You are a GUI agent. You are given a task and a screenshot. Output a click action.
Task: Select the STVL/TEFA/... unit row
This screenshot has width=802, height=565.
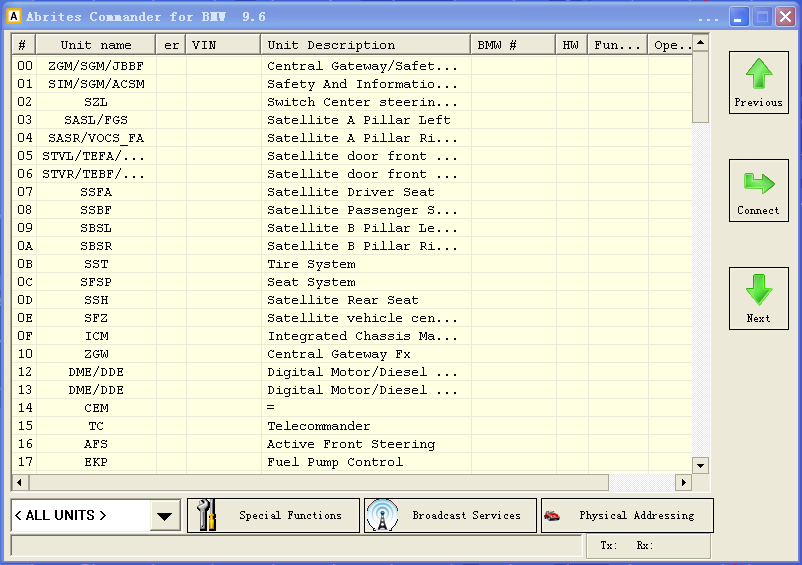point(352,156)
